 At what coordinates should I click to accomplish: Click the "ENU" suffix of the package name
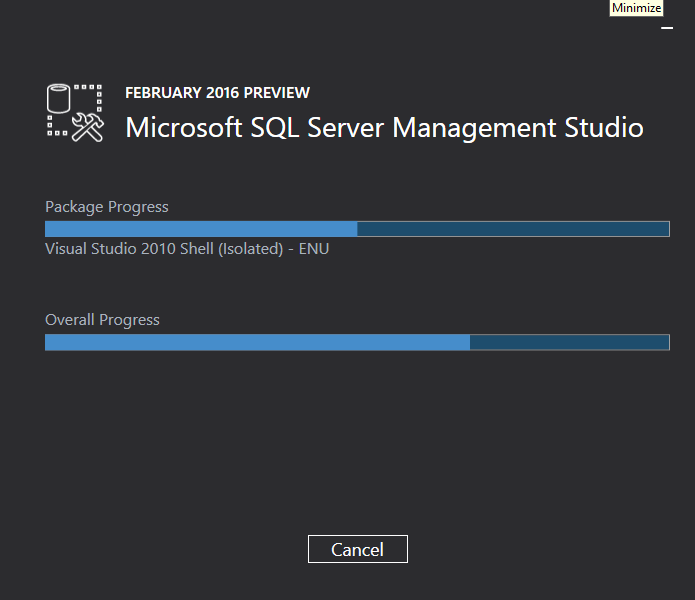(314, 249)
